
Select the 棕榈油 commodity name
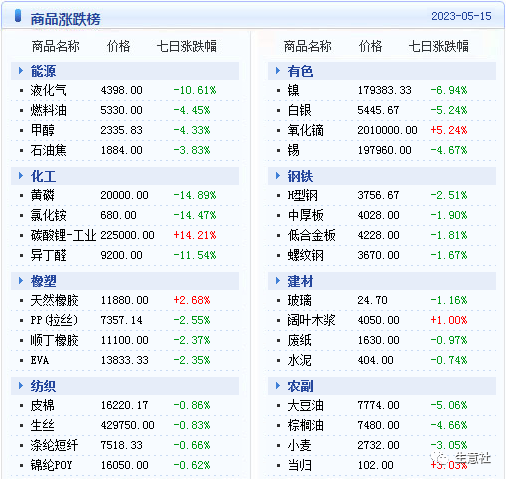point(305,425)
